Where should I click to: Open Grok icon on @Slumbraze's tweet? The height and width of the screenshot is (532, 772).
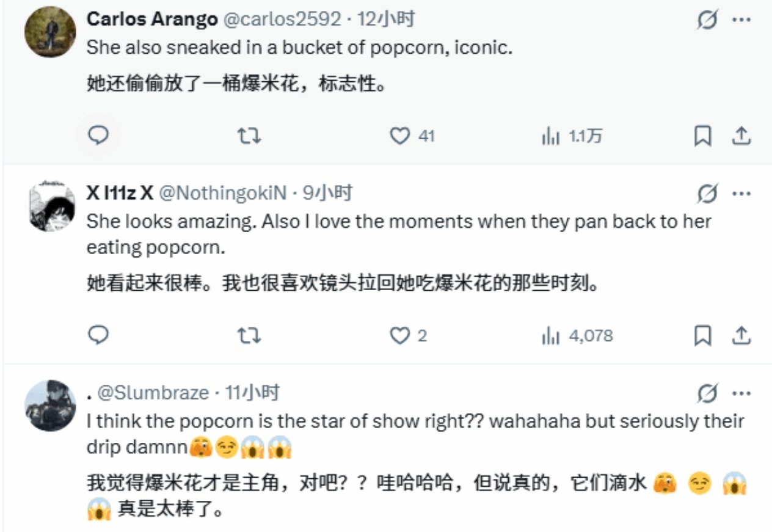point(707,394)
